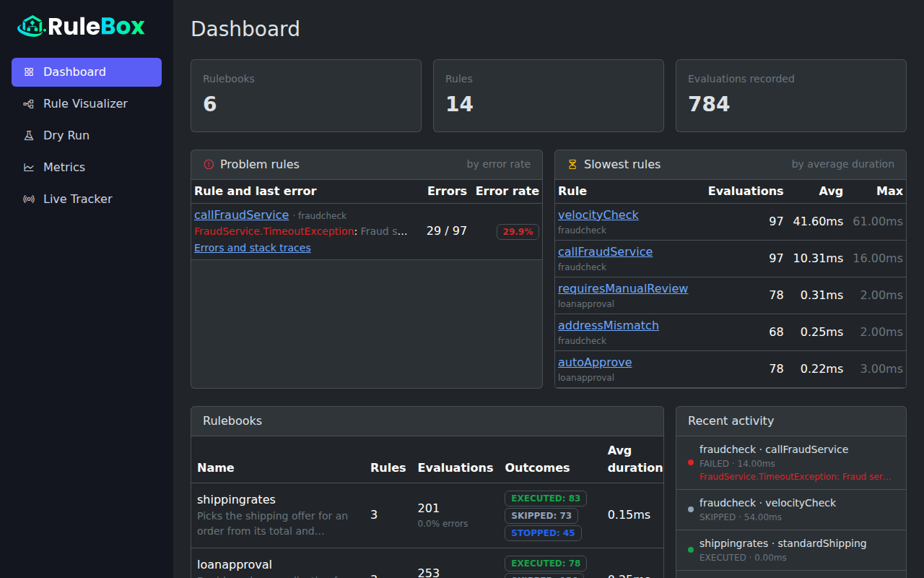The image size is (924, 578).
Task: Open callFraudService link in Slowest rules
Action: pyautogui.click(x=605, y=252)
